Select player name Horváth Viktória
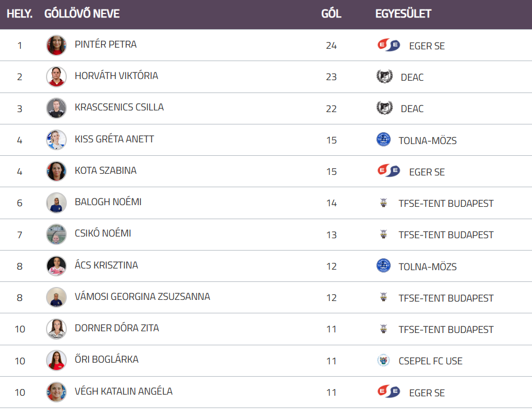532x412 pixels. pyautogui.click(x=116, y=76)
